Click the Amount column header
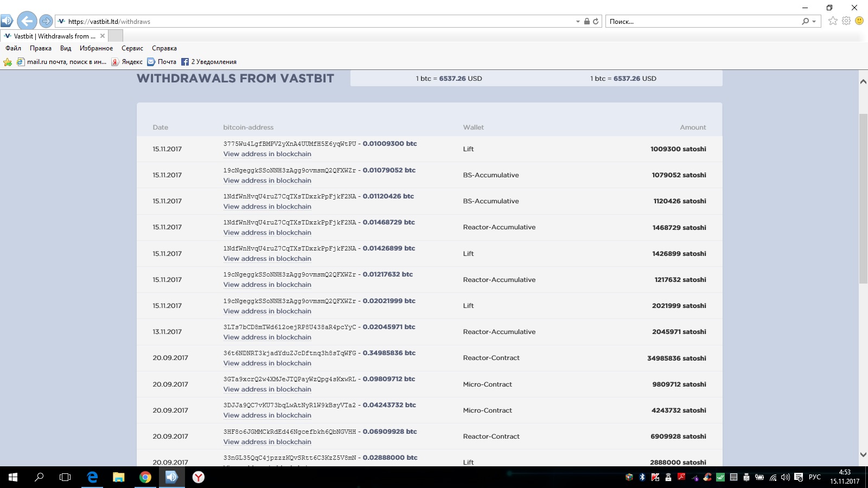868x488 pixels. 693,127
